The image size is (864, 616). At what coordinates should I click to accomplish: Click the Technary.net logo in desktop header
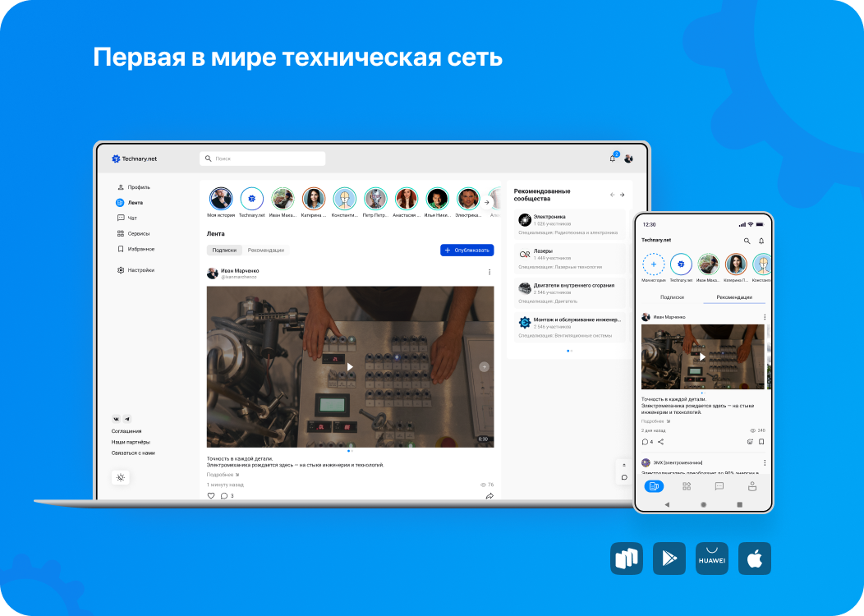134,159
